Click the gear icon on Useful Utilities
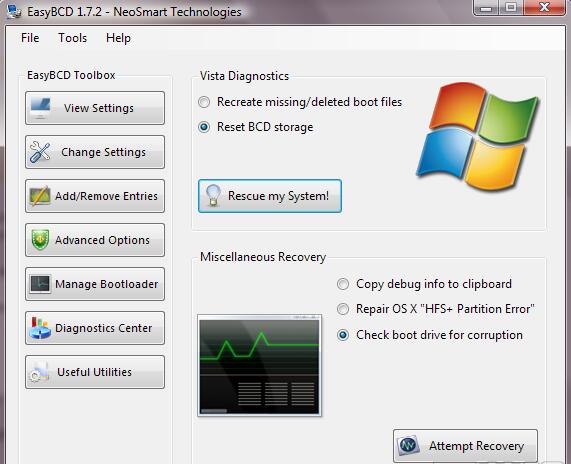Image resolution: width=571 pixels, height=464 pixels. (39, 372)
